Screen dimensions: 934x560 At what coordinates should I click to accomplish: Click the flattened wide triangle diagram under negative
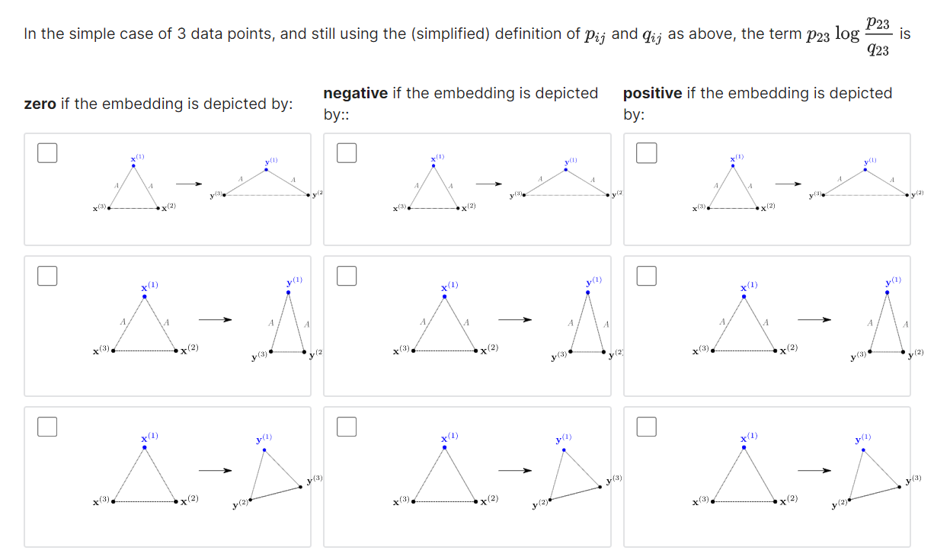507,184
